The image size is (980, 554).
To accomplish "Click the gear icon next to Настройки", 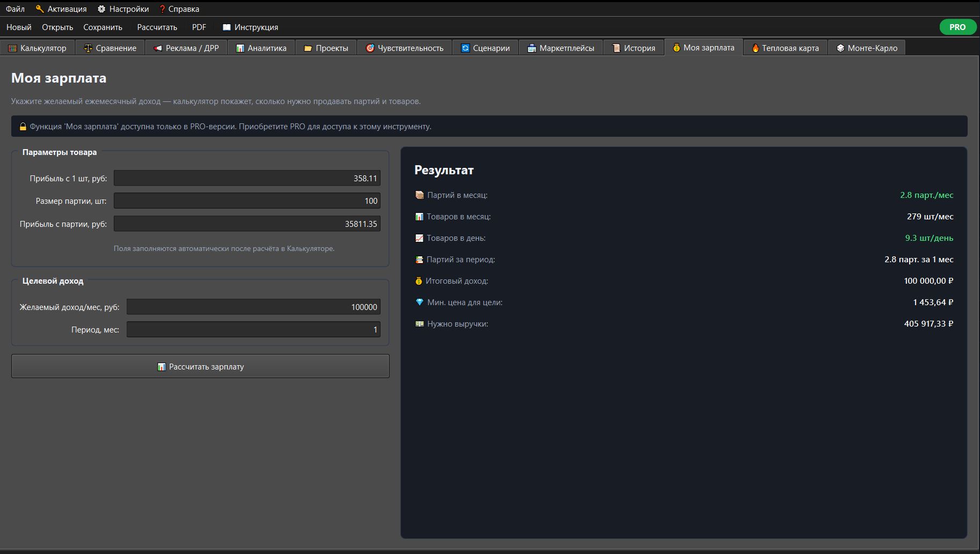I will click(x=101, y=9).
